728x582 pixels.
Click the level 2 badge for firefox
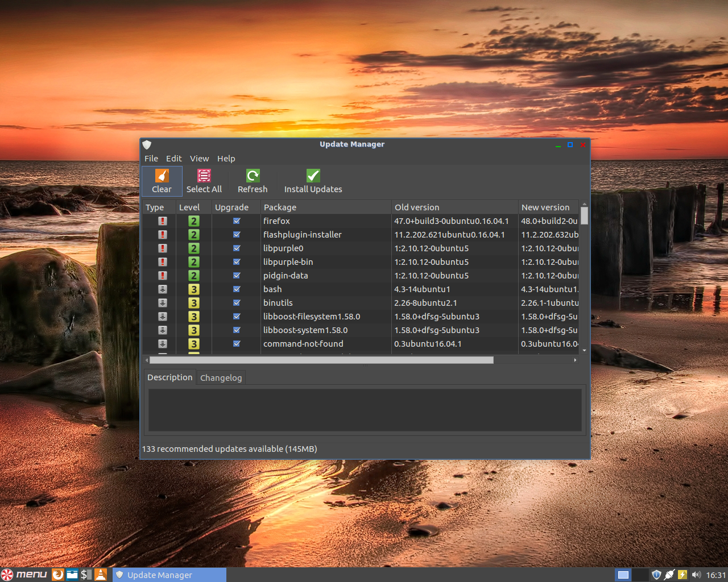coord(194,221)
